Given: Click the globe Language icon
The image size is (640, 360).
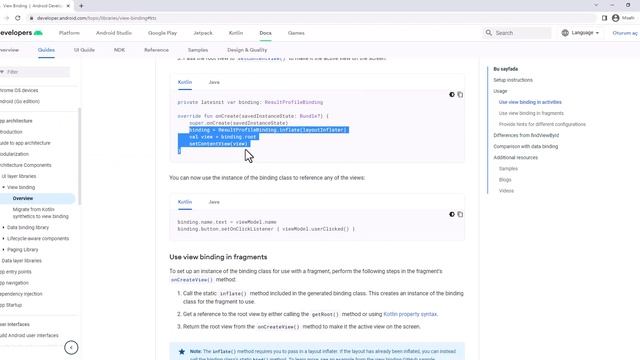Looking at the screenshot, I should (565, 33).
